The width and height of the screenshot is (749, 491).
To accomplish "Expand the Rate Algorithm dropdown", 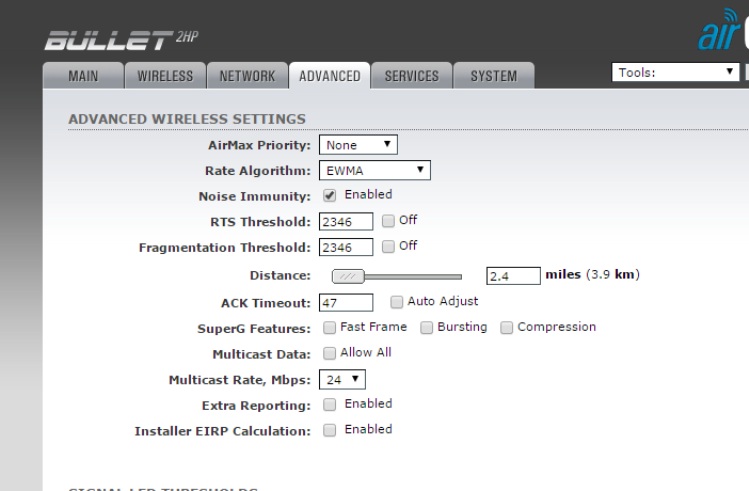I will pos(374,170).
